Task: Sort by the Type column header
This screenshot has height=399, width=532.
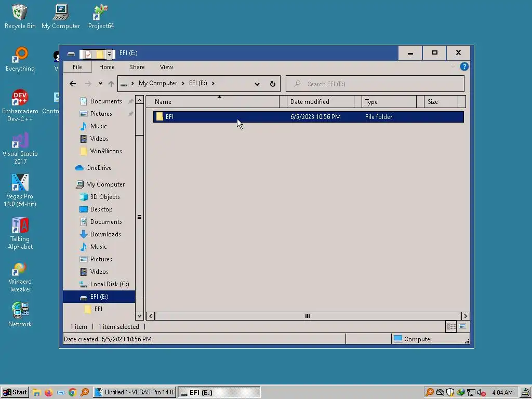Action: click(389, 102)
